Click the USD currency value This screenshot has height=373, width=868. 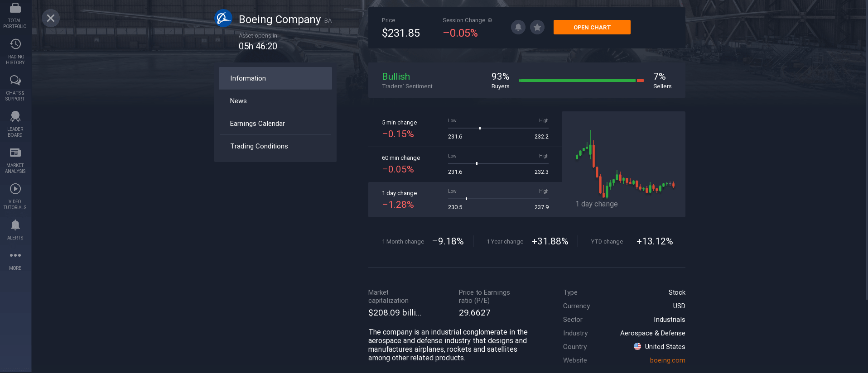click(x=679, y=306)
